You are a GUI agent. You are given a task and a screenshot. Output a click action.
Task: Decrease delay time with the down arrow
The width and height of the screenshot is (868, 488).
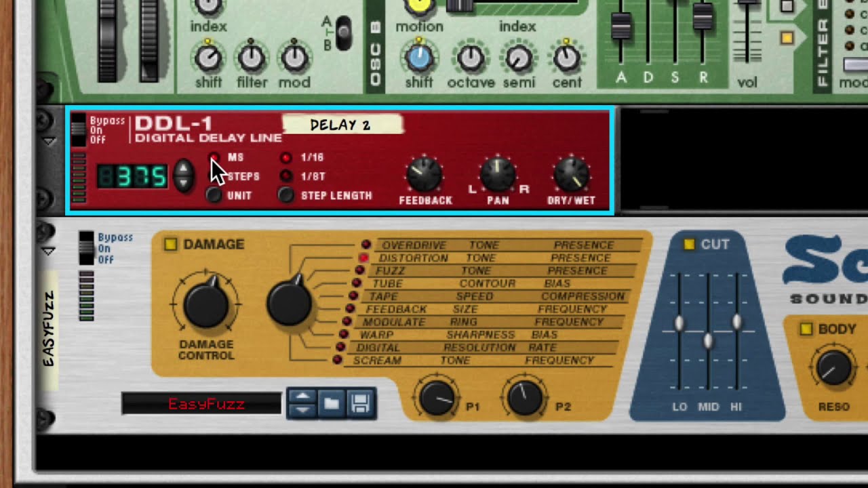183,184
